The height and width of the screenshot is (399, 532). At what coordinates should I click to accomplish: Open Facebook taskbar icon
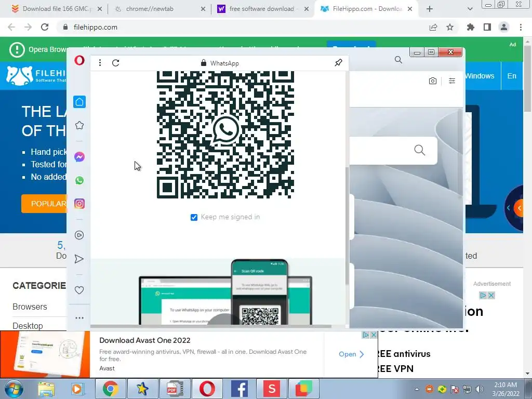[x=240, y=389]
